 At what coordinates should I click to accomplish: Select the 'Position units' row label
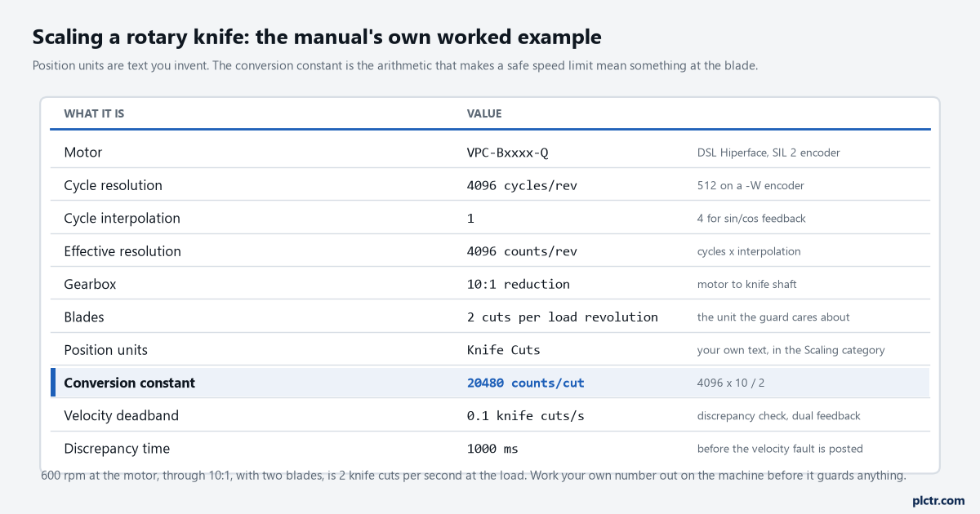[106, 350]
